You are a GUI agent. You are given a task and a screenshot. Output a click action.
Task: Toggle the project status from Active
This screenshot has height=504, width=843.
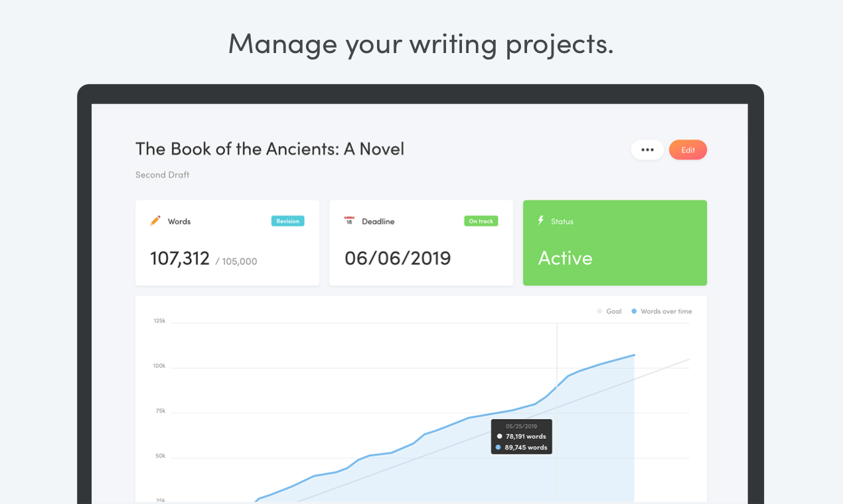[565, 258]
